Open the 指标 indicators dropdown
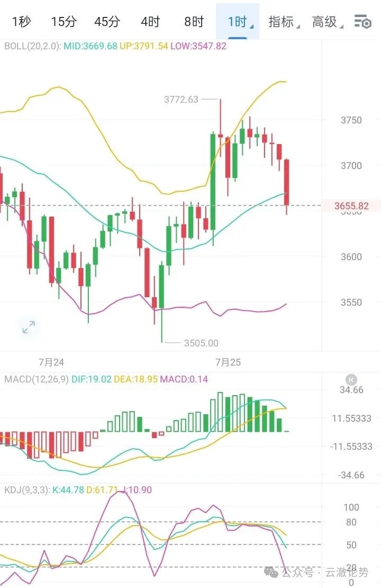Image resolution: width=381 pixels, height=588 pixels. pyautogui.click(x=281, y=23)
